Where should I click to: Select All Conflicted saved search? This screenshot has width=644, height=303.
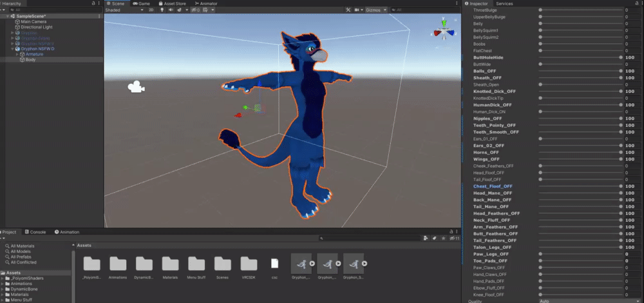tap(23, 262)
